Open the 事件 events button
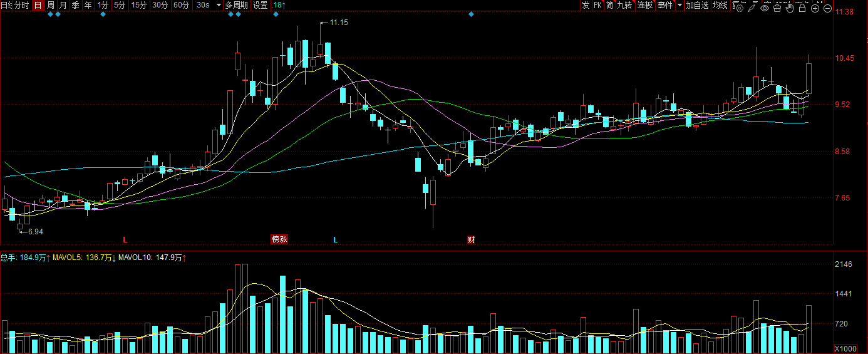This screenshot has width=868, height=354. click(665, 5)
